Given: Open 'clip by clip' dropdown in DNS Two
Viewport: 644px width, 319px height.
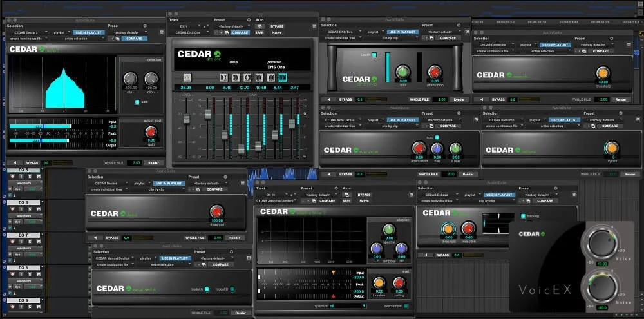Looking at the screenshot, I should coord(390,38).
